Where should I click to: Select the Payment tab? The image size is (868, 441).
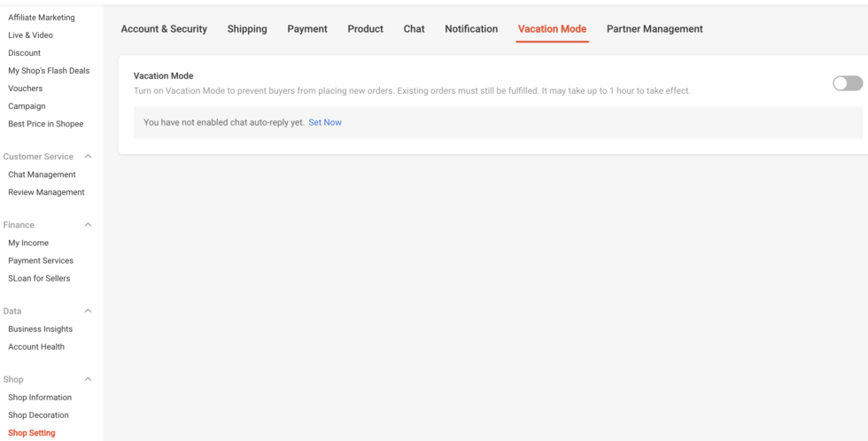click(307, 29)
